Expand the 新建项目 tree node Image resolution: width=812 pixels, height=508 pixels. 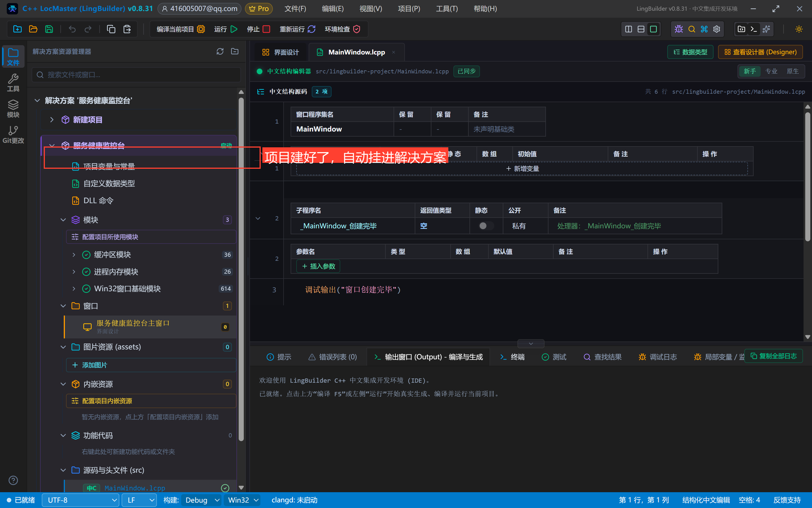tap(52, 120)
